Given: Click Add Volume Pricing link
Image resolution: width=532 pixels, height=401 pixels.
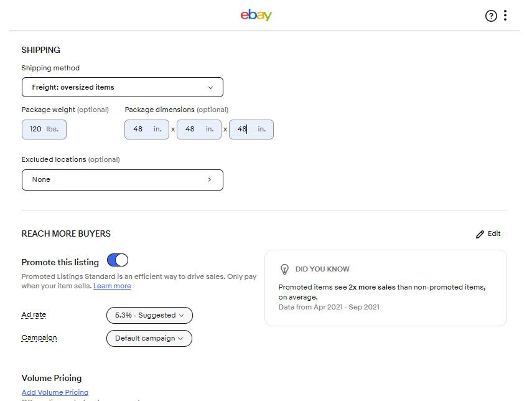Looking at the screenshot, I should tap(55, 392).
